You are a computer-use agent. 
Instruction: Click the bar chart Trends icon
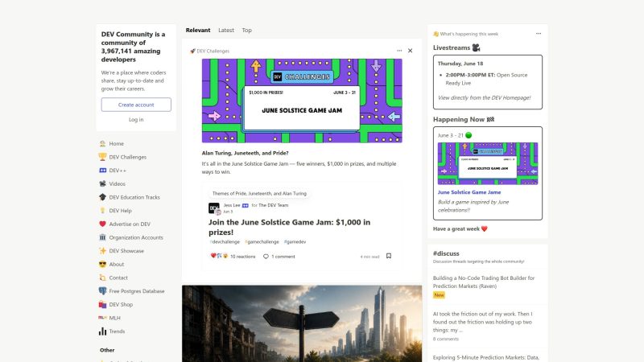[103, 331]
